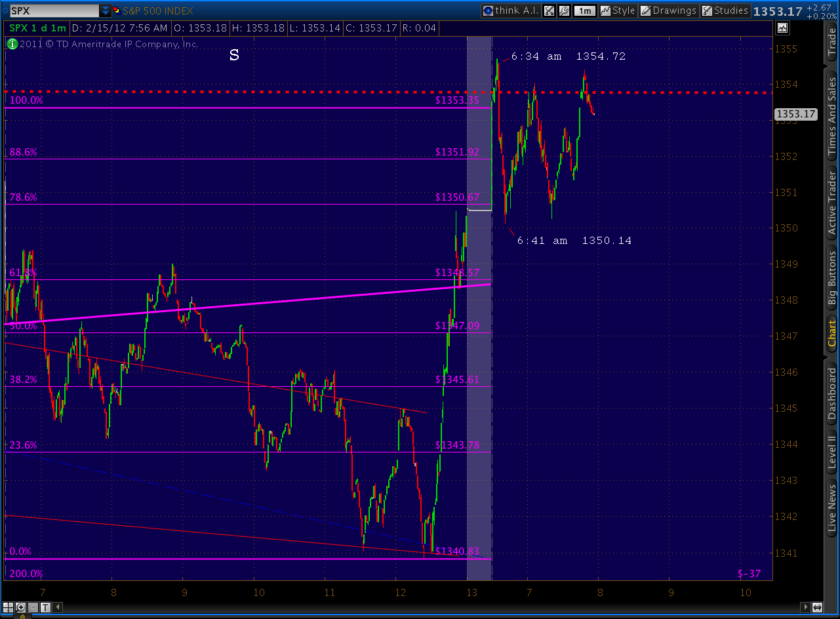This screenshot has height=619, width=840.
Task: Click the S&P 500 INDEX title text
Action: tap(158, 10)
